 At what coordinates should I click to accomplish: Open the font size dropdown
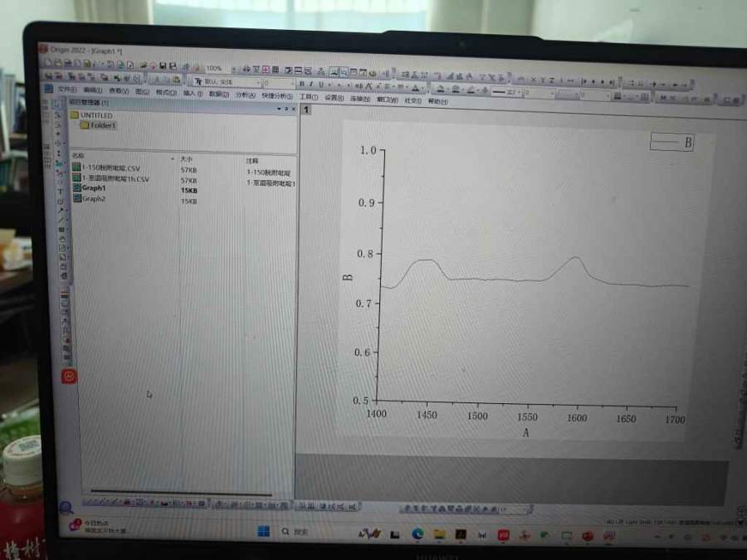(x=292, y=84)
